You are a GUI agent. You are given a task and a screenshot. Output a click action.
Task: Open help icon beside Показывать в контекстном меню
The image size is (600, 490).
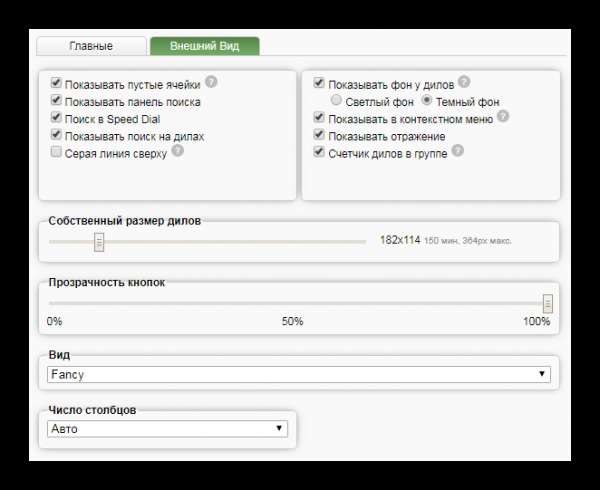click(x=503, y=116)
